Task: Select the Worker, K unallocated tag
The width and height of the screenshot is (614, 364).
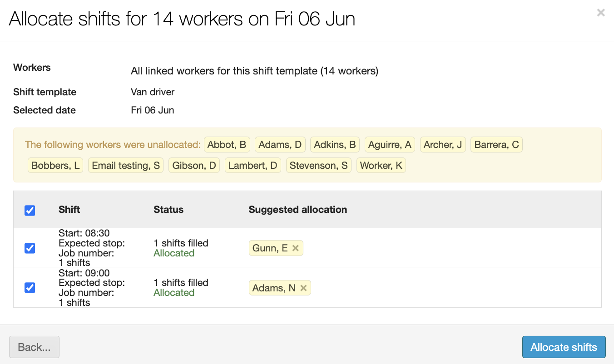Action: pos(381,166)
